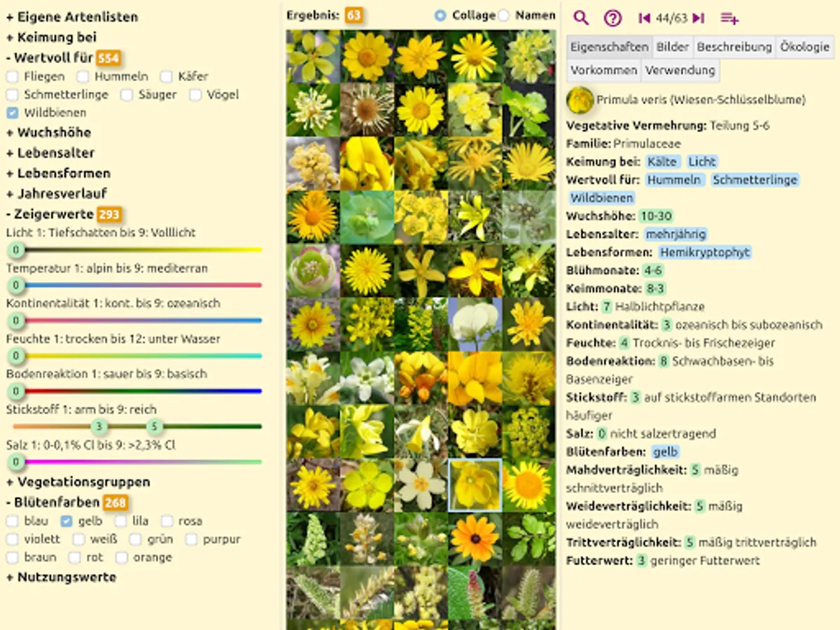
Task: Click the Hummeln tag in details
Action: [674, 180]
